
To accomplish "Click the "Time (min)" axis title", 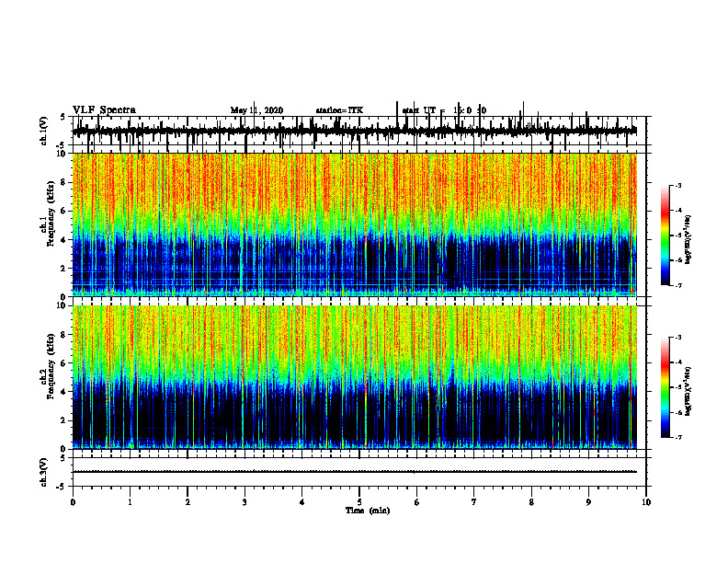I will [368, 511].
